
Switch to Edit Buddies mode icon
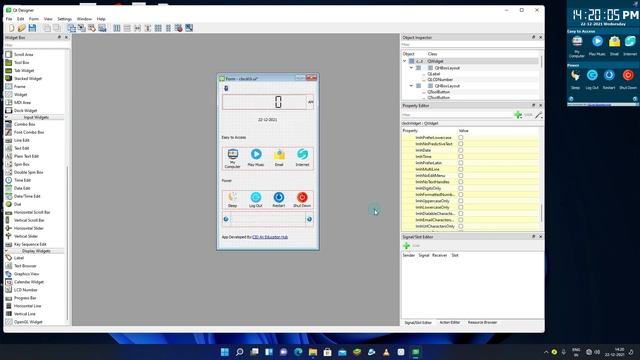pos(92,28)
